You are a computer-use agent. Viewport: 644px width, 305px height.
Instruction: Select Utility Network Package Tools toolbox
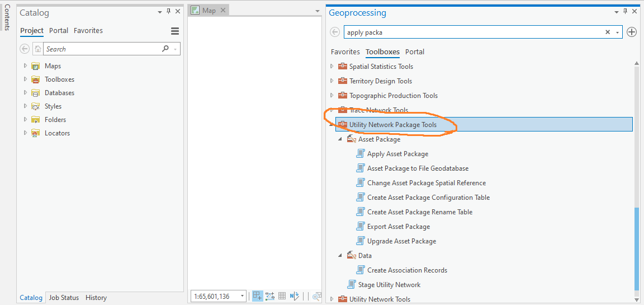pos(484,125)
